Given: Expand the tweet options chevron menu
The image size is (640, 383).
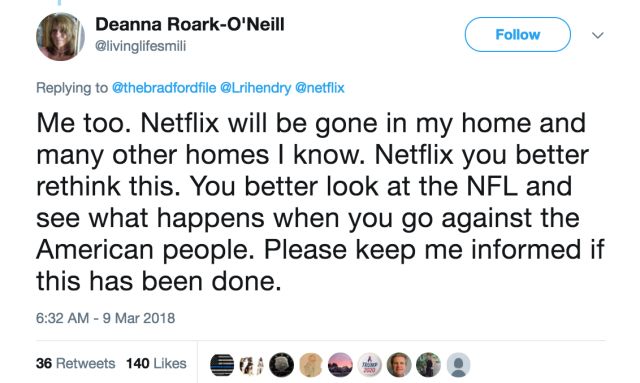Looking at the screenshot, I should pyautogui.click(x=598, y=36).
